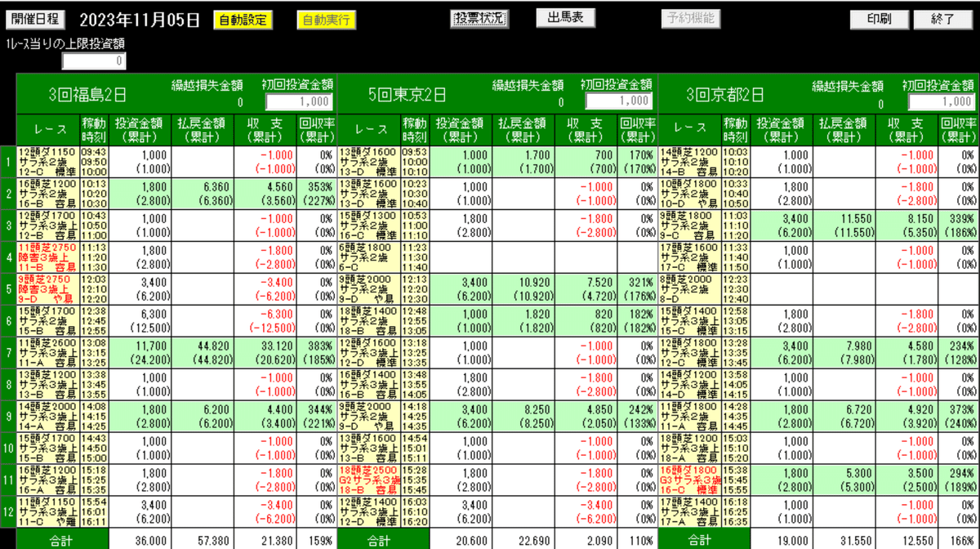
Task: Click the greyed 予約機能 button
Action: point(690,18)
